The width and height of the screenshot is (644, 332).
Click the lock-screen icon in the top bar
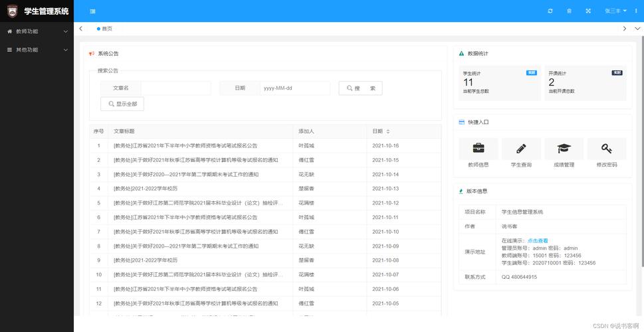tap(570, 11)
